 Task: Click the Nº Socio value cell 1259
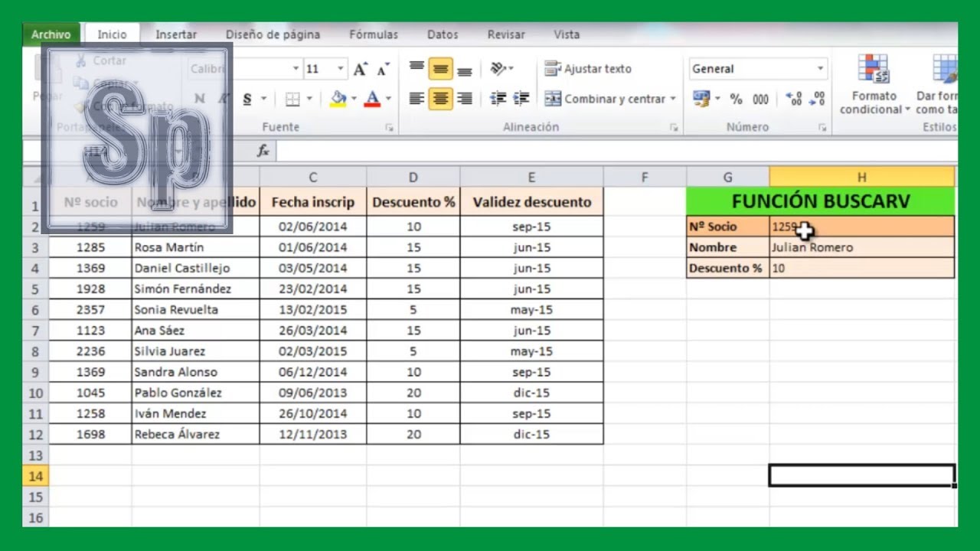(862, 227)
